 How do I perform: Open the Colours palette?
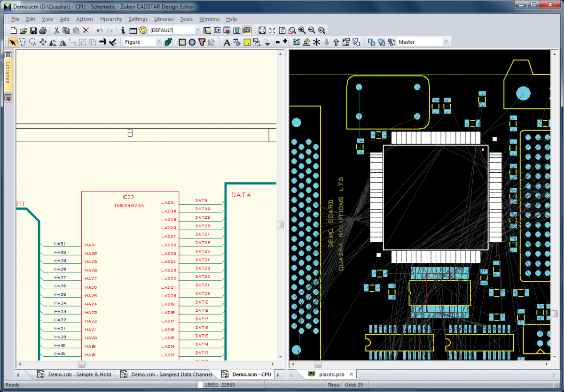coord(143,30)
